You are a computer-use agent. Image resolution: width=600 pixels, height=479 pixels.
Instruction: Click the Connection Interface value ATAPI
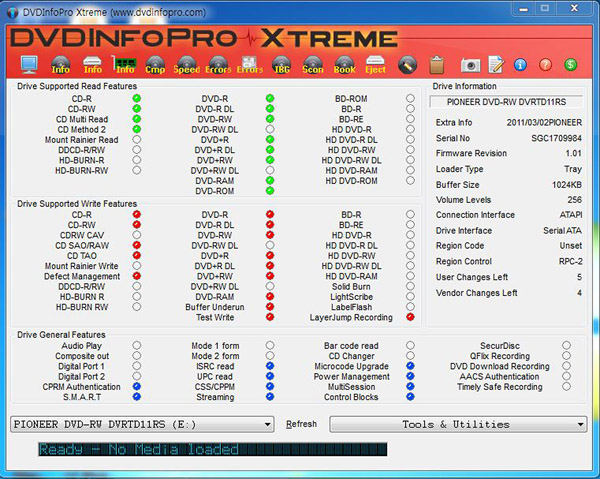click(x=571, y=215)
